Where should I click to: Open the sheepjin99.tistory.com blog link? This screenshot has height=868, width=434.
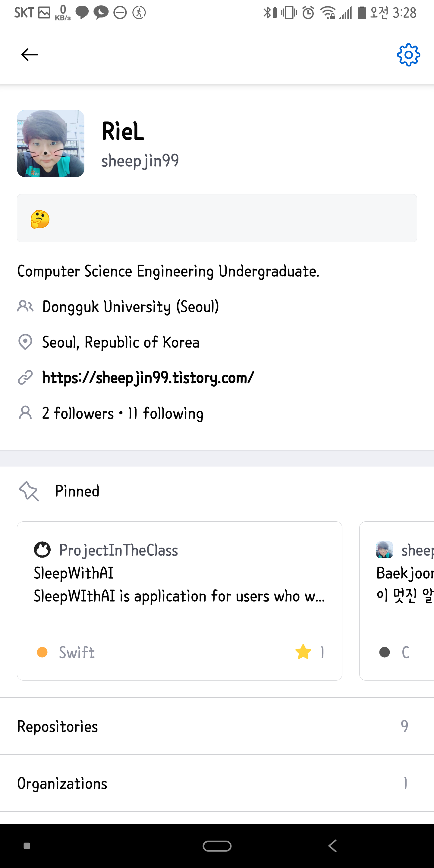point(148,378)
